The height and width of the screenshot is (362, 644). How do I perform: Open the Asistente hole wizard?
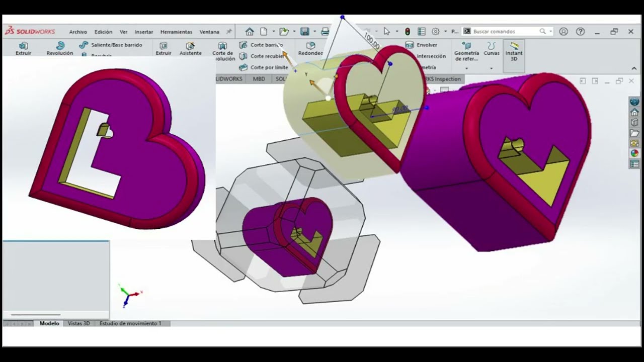(x=190, y=49)
